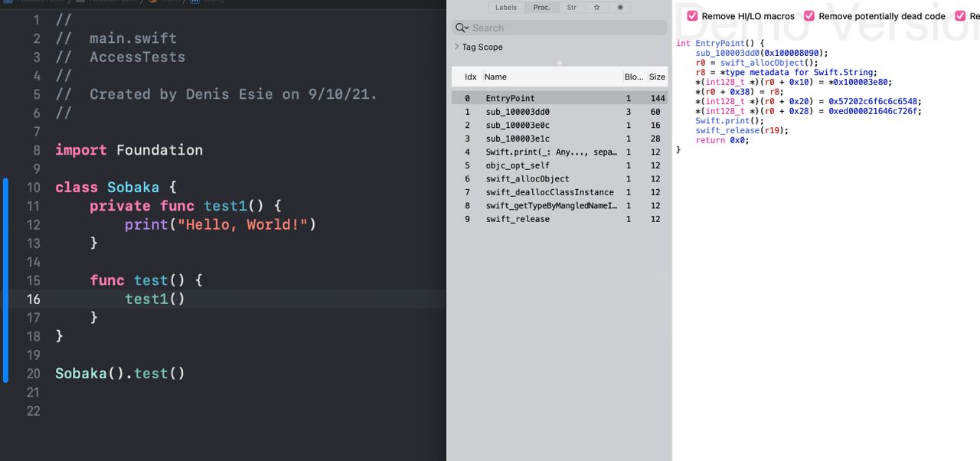This screenshot has width=980, height=461.
Task: Click the search magnifier icon
Action: 462,28
